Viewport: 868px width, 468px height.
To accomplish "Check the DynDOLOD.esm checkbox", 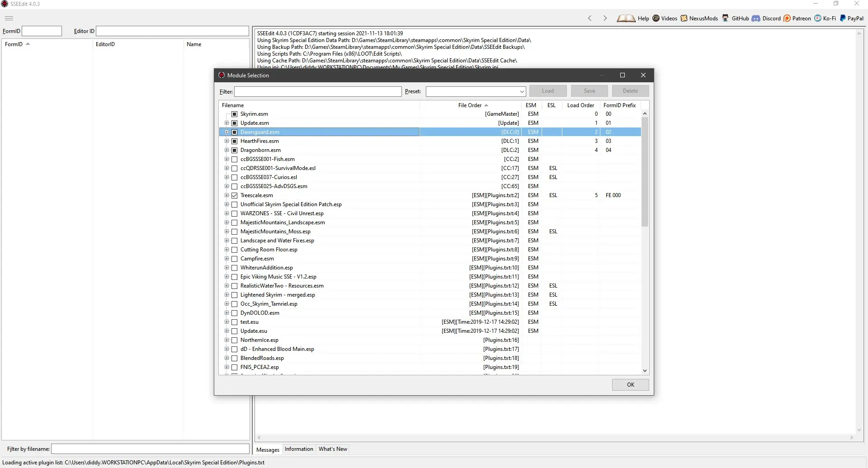I will point(234,313).
